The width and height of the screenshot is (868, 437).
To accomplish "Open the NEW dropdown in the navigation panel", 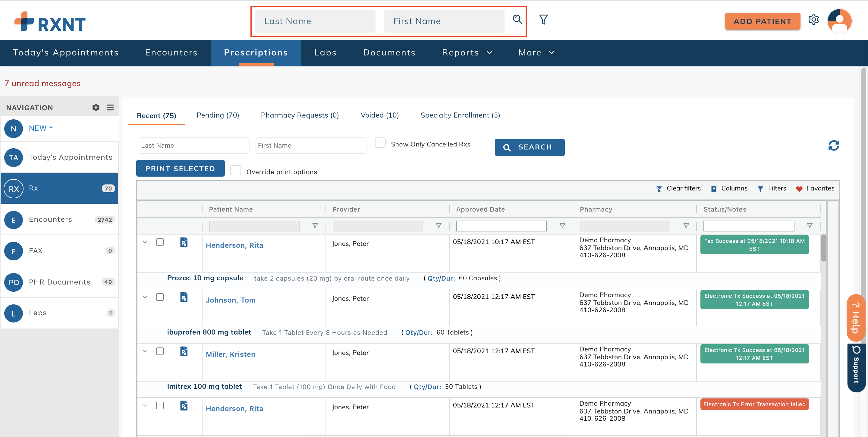I will [40, 128].
